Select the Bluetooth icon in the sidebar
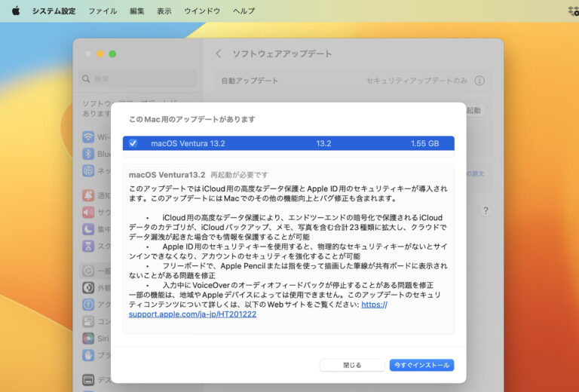This screenshot has width=579, height=392. (88, 154)
